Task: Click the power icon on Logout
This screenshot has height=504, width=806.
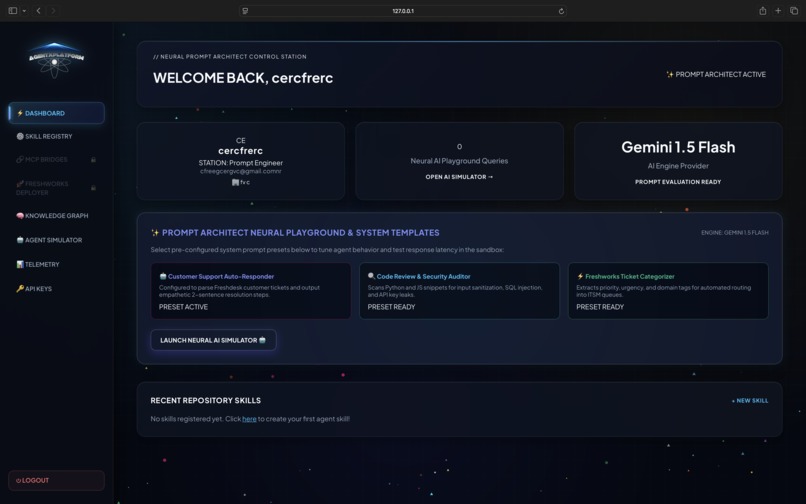Action: (x=18, y=480)
